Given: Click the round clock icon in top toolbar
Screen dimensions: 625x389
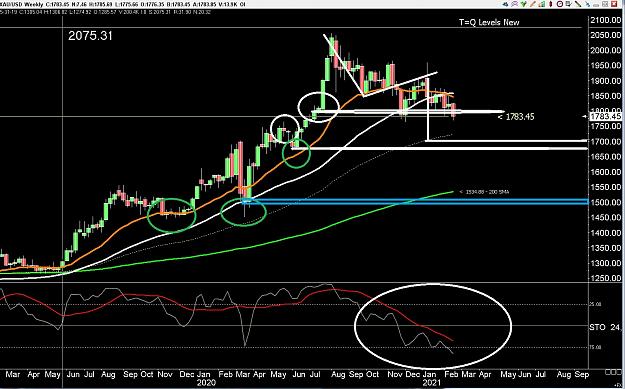Looking at the screenshot, I should click(560, 4).
